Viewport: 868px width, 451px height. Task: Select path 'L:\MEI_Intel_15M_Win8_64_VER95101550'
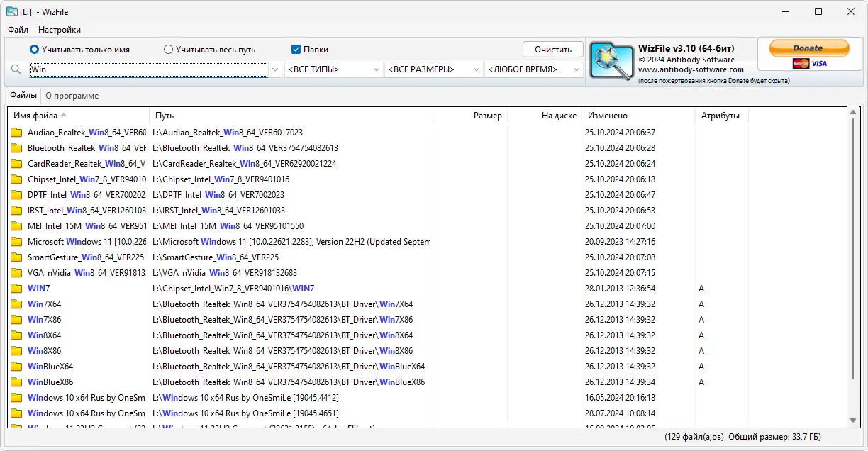pos(228,226)
